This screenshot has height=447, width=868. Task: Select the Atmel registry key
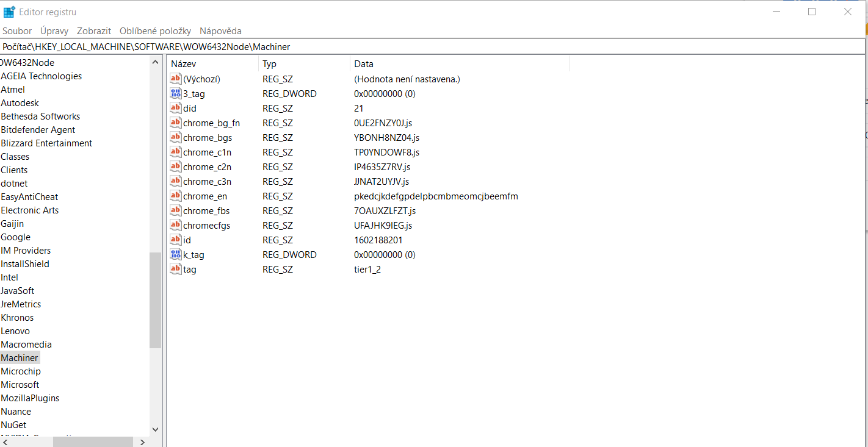point(13,90)
